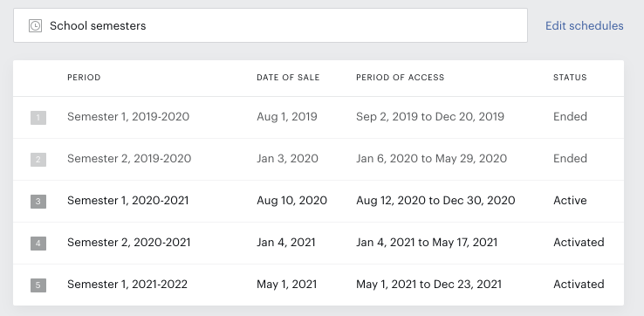Image resolution: width=644 pixels, height=316 pixels.
Task: Click the STATUS column header
Action: [x=570, y=77]
